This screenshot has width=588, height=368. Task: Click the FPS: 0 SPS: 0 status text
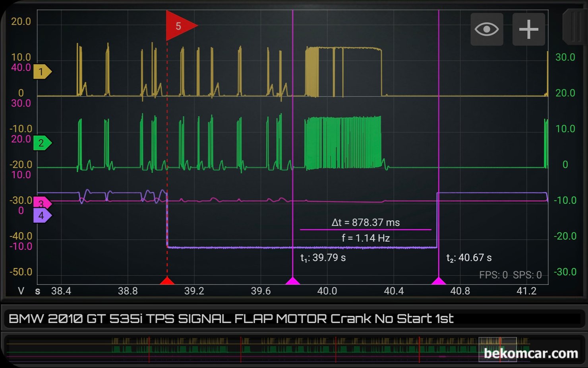(511, 275)
